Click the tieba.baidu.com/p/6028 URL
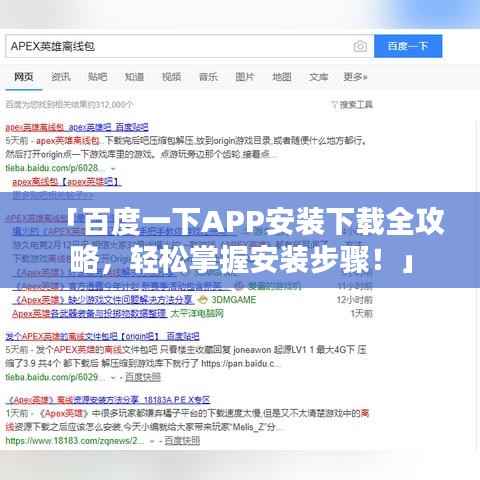 (x=55, y=168)
